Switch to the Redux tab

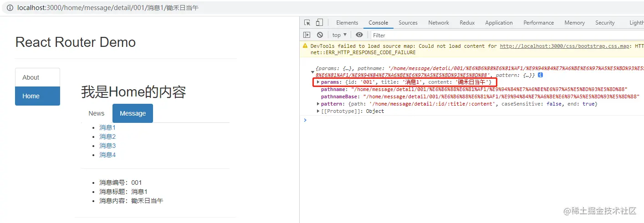tap(467, 23)
